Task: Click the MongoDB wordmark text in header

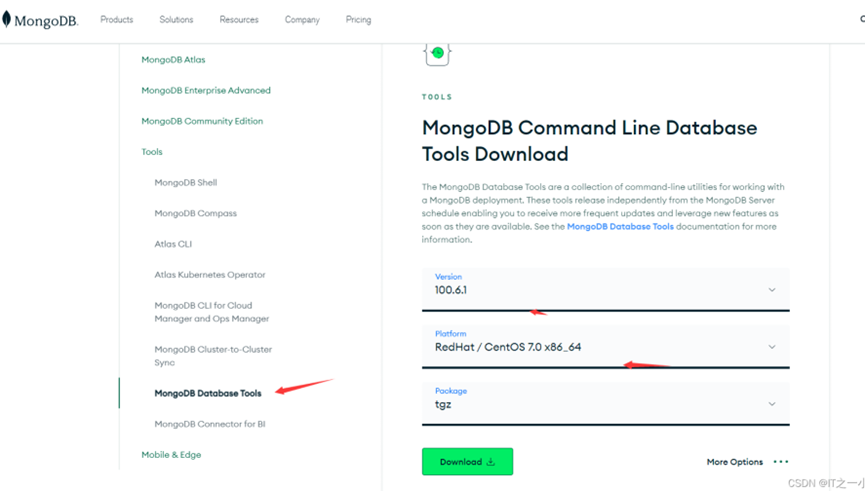Action: 46,21
